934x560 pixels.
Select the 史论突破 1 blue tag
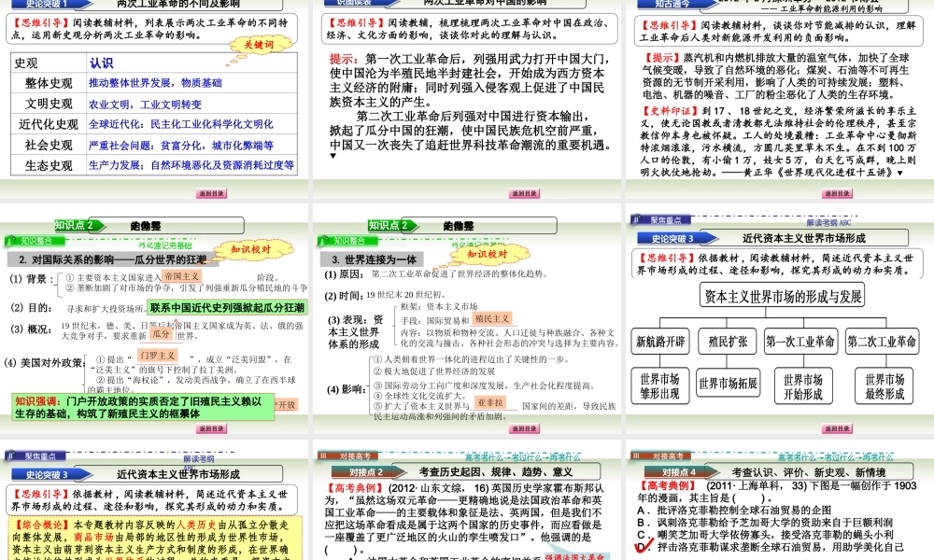(x=50, y=4)
